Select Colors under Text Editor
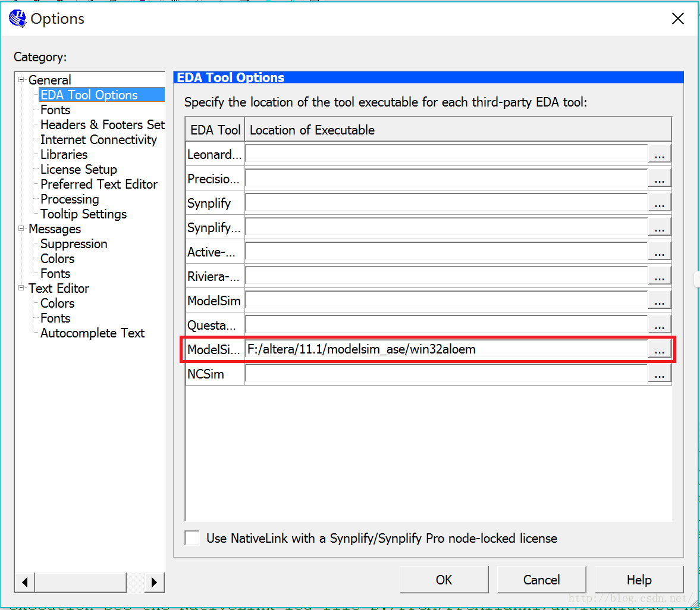This screenshot has height=610, width=700. click(x=57, y=303)
